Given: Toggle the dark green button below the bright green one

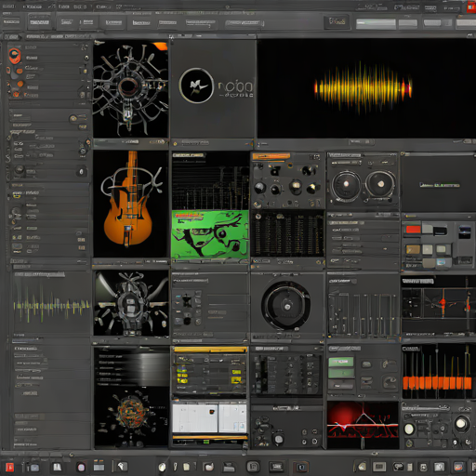Looking at the screenshot, I should click(341, 373).
